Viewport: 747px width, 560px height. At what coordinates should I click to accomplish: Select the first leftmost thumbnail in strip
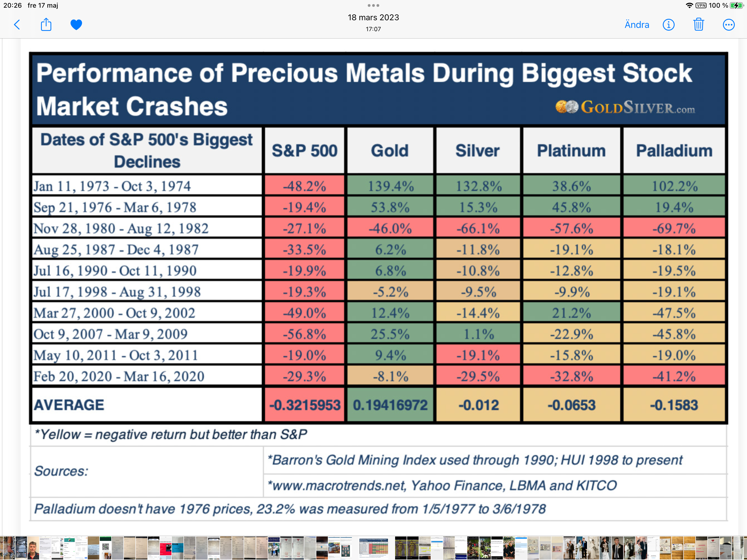point(2,548)
